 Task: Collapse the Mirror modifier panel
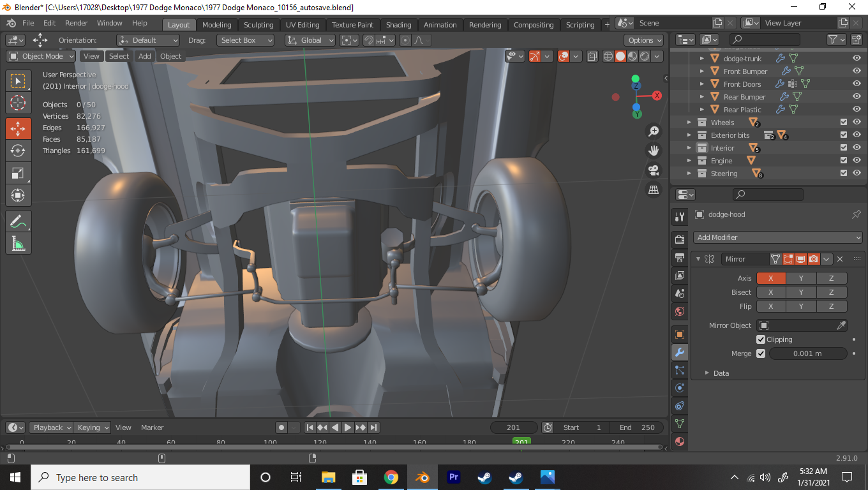698,259
